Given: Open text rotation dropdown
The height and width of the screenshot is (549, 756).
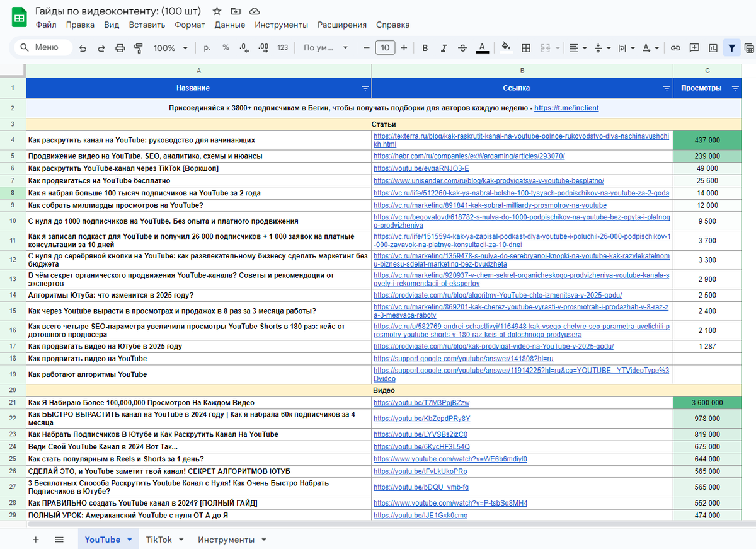Looking at the screenshot, I should click(650, 48).
